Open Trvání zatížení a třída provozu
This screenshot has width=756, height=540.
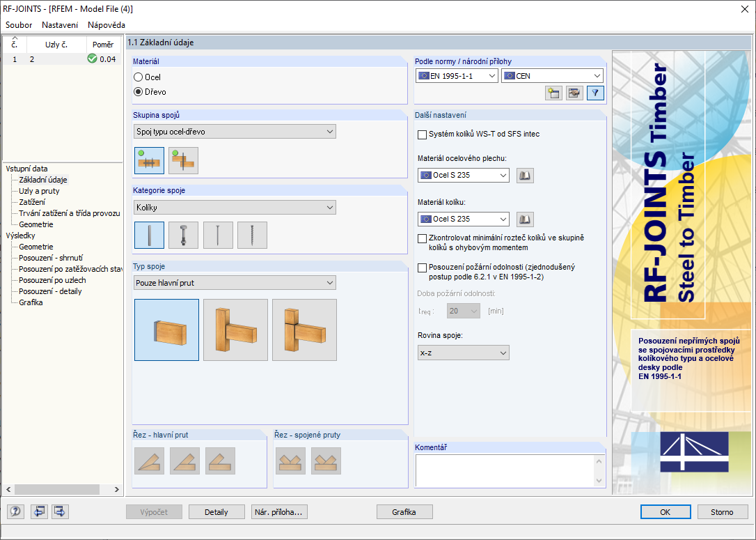point(70,213)
